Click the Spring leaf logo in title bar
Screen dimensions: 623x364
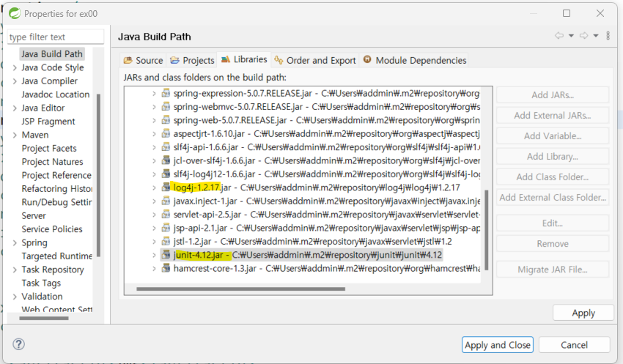coord(15,13)
